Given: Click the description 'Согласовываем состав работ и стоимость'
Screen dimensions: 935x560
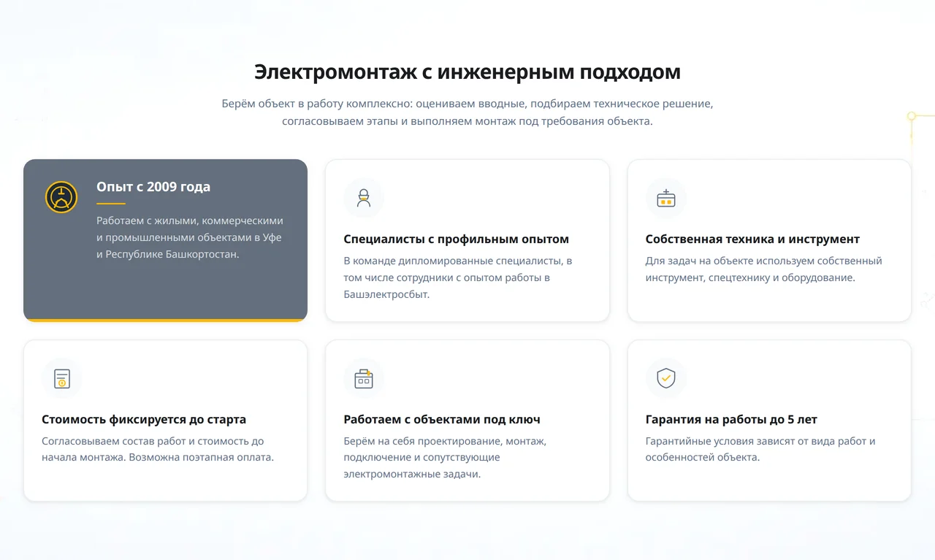Looking at the screenshot, I should (x=158, y=449).
